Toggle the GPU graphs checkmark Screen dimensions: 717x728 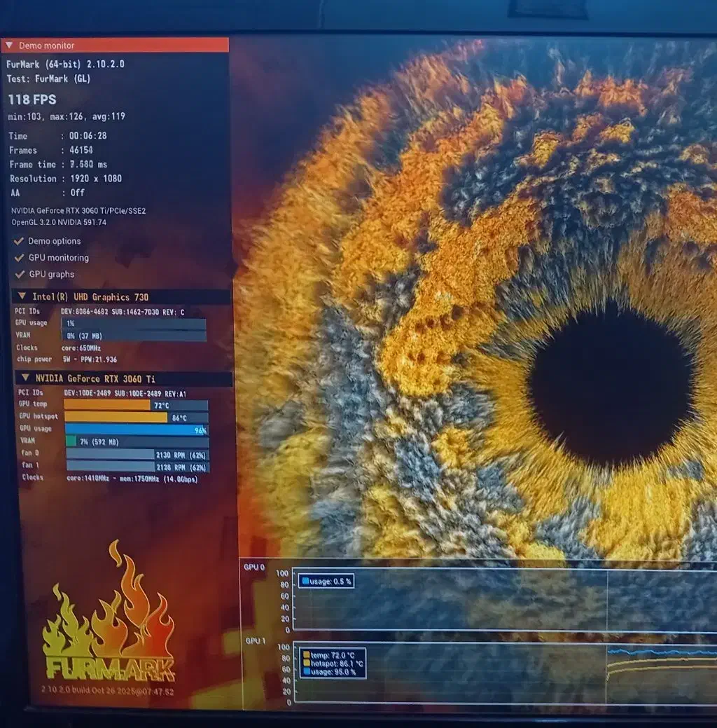pos(18,275)
